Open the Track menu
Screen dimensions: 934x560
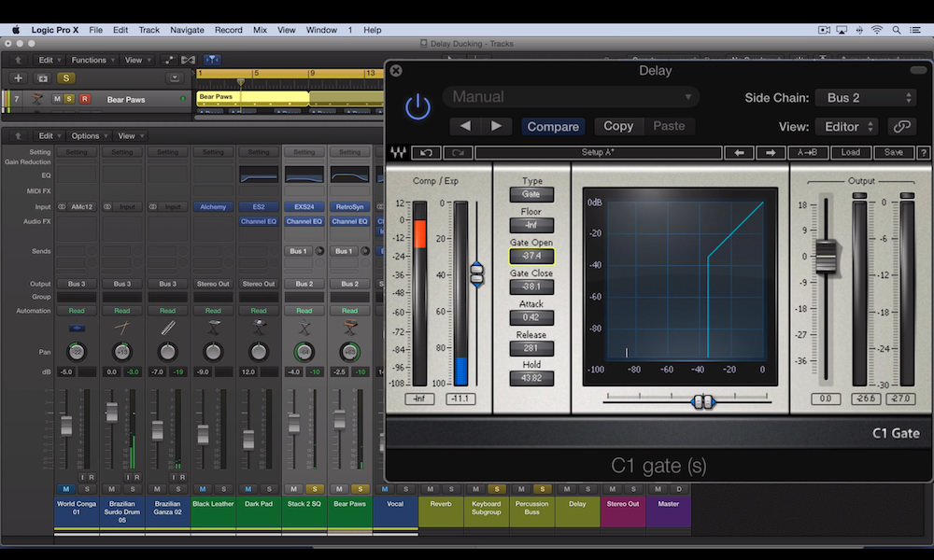149,30
